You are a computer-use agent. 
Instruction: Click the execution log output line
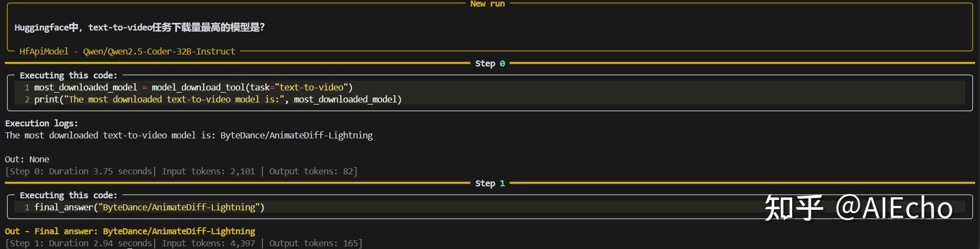pyautogui.click(x=189, y=135)
